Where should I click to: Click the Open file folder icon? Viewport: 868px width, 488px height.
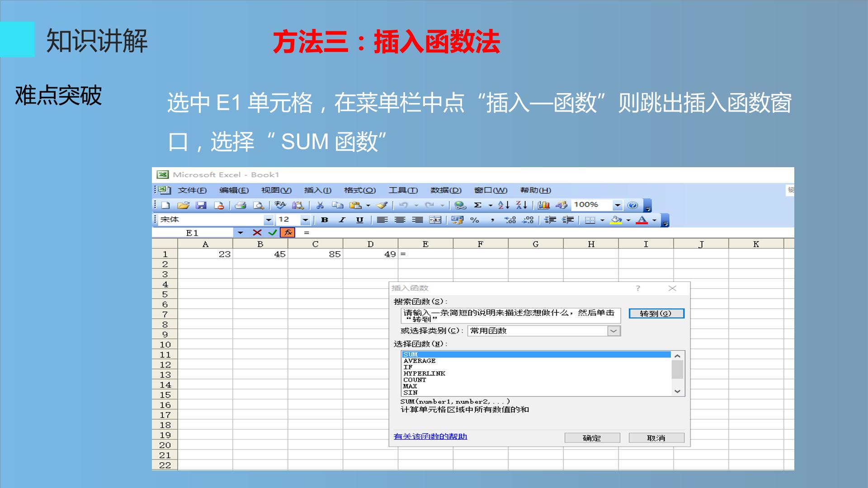[x=183, y=206]
